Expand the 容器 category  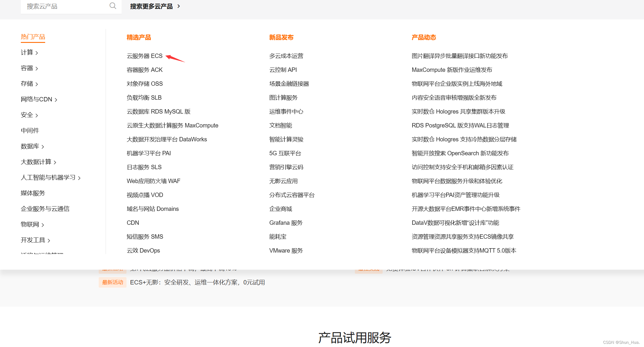pyautogui.click(x=29, y=68)
